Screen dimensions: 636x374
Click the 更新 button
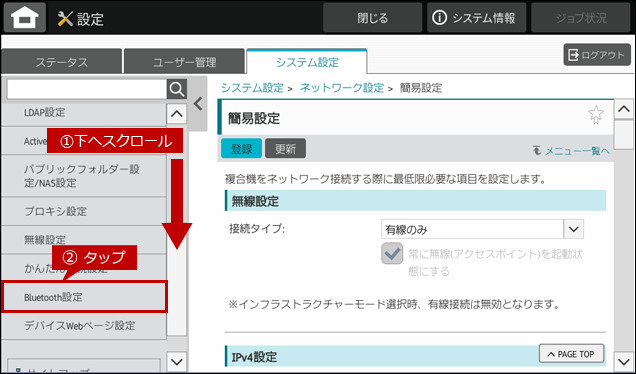pos(286,148)
